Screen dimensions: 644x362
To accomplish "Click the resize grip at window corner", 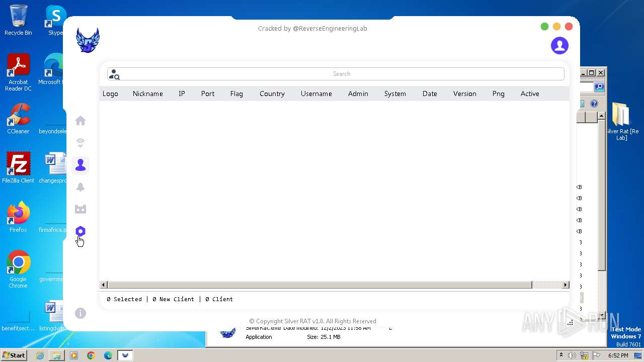I will coord(570,322).
